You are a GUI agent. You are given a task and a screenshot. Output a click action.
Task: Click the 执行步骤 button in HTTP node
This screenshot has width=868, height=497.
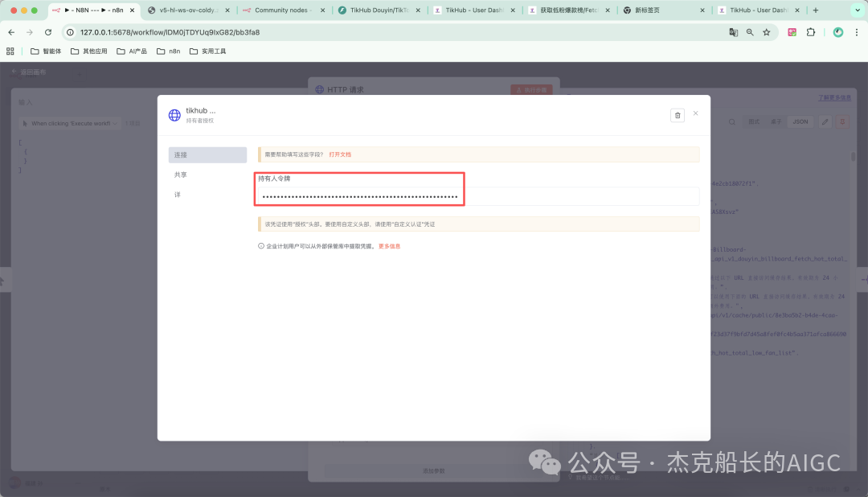pyautogui.click(x=531, y=90)
